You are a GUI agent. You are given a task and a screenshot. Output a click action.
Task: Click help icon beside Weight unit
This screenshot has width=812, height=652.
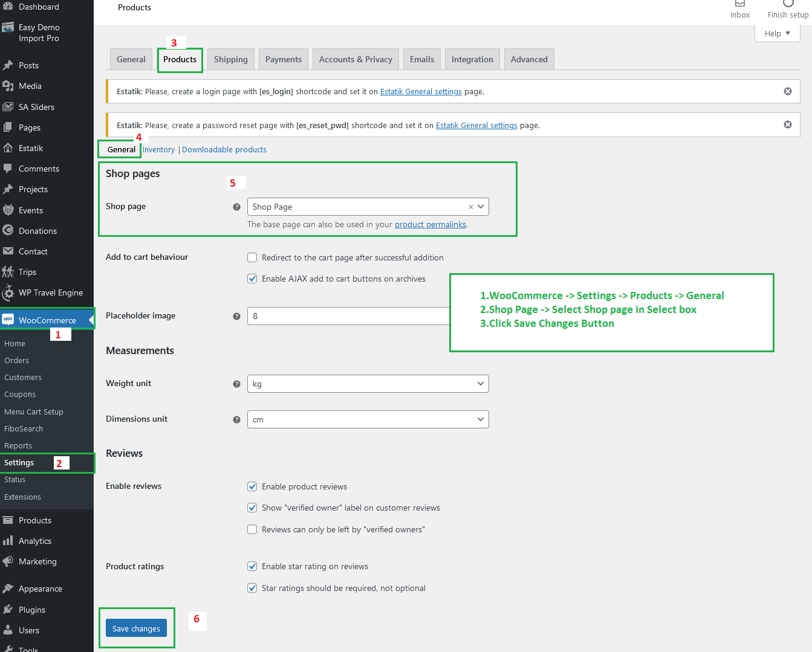coord(236,384)
